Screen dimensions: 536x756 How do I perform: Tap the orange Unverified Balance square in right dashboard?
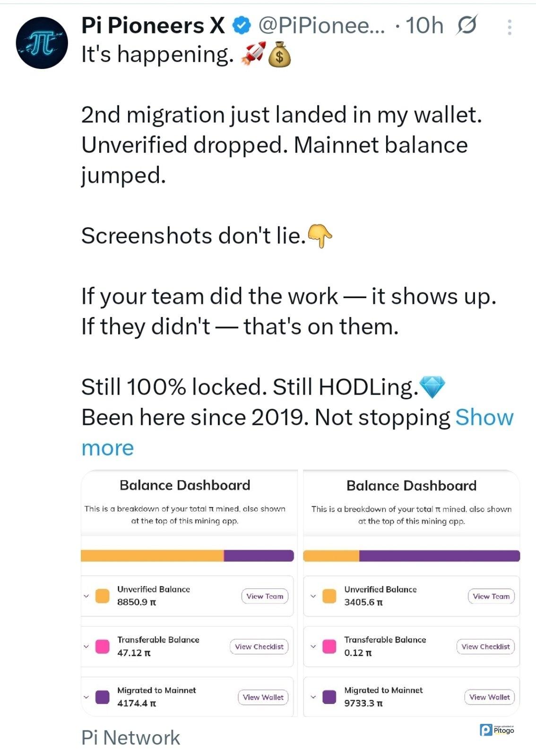329,596
